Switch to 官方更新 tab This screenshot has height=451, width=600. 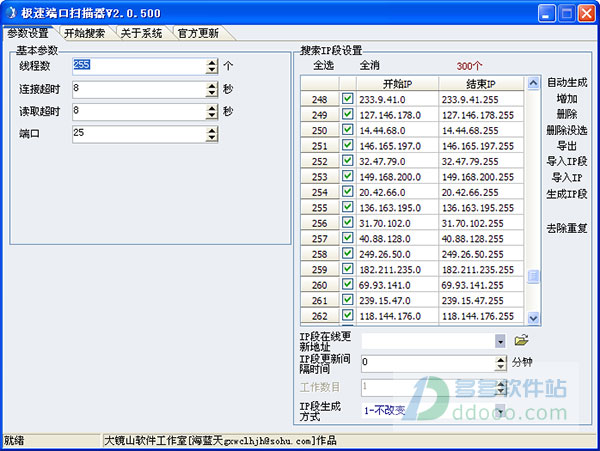pyautogui.click(x=198, y=33)
